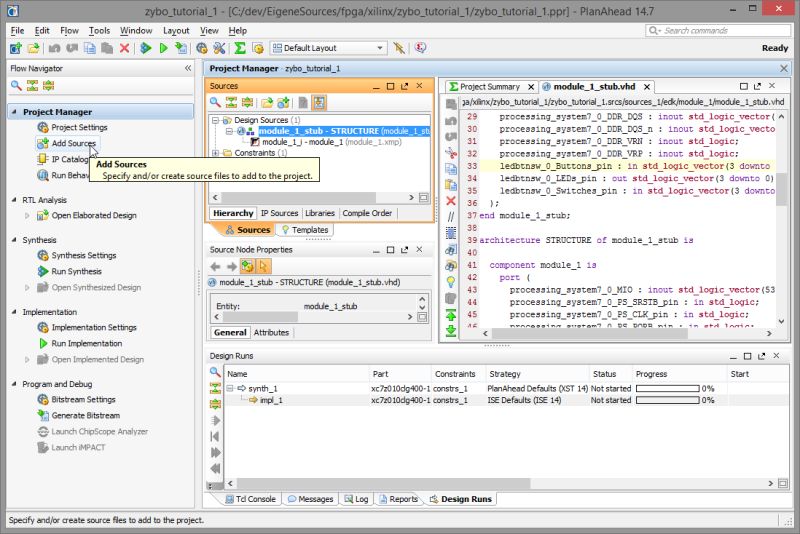Click Run Implementation in Flow Navigator

click(x=86, y=343)
